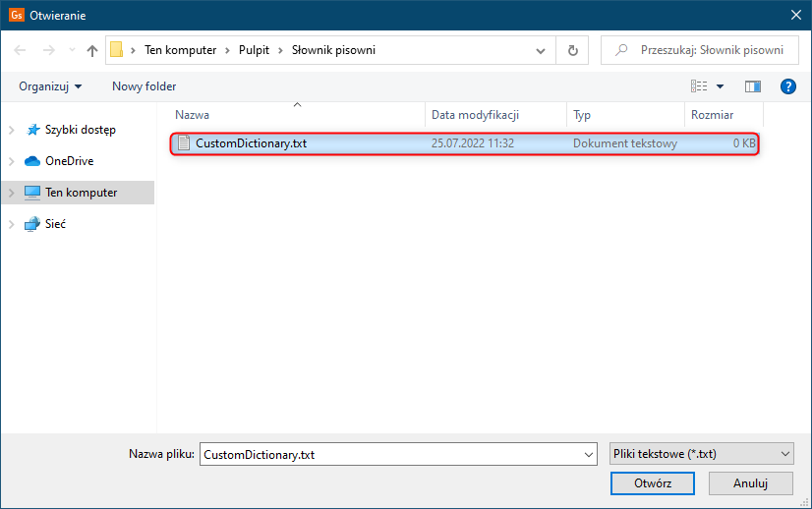
Task: Create a Nowy folder
Action: pos(144,86)
